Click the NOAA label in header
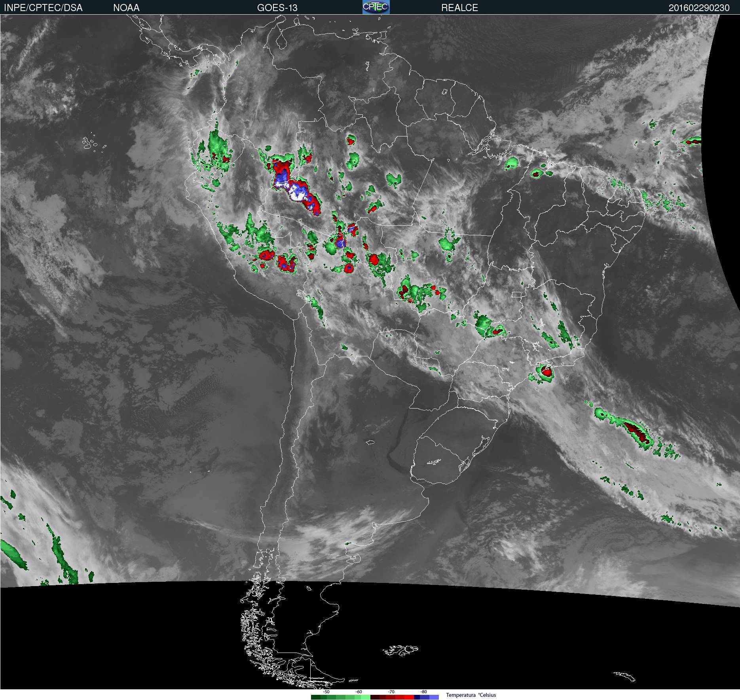Screen dimensions: 740x700 (126, 8)
